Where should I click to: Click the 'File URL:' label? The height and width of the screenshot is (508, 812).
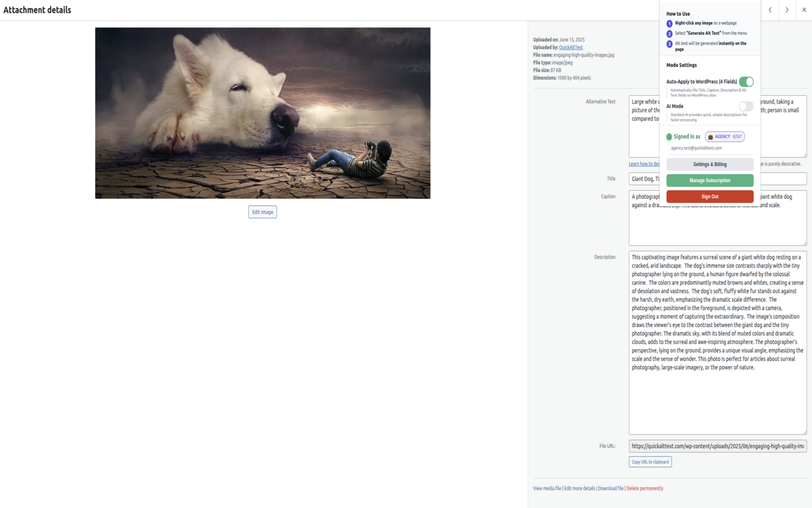pos(607,446)
